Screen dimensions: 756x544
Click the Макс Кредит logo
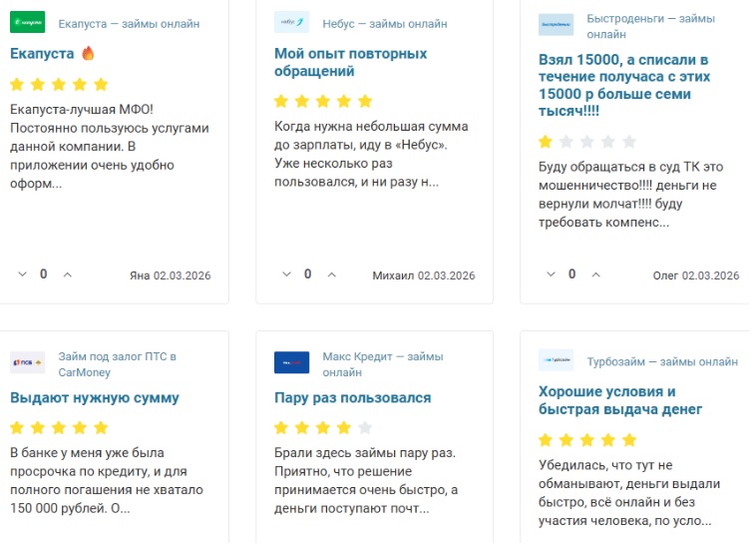[291, 362]
